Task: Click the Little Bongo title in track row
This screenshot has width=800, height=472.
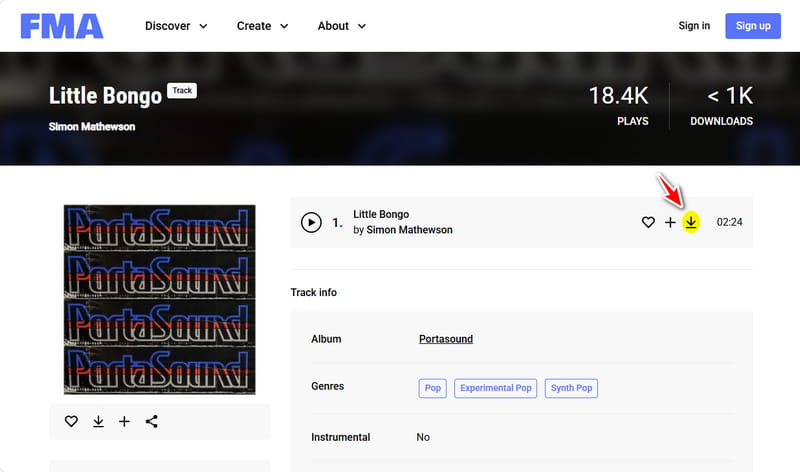Action: coord(381,214)
